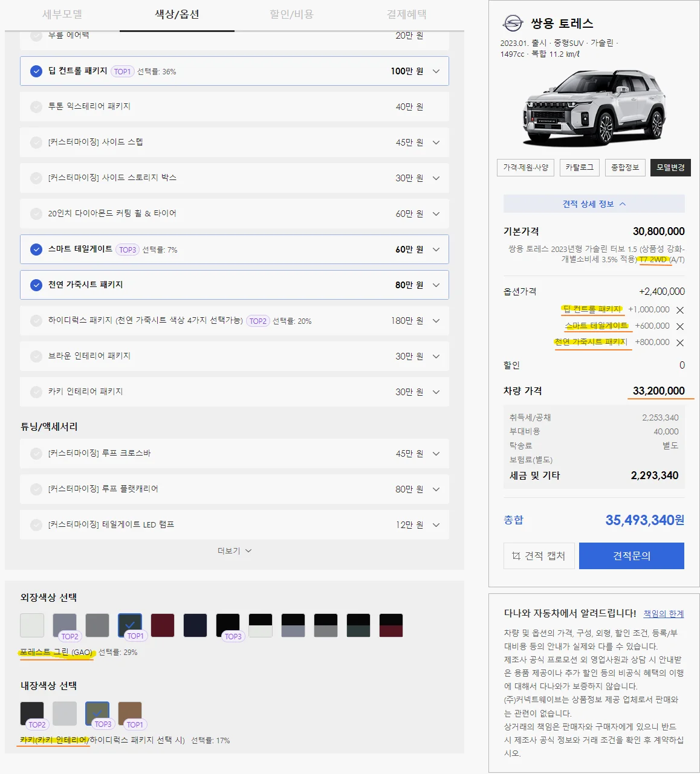This screenshot has width=700, height=774.
Task: Remove 스마트 테일게이트 using its X icon
Action: pos(681,326)
